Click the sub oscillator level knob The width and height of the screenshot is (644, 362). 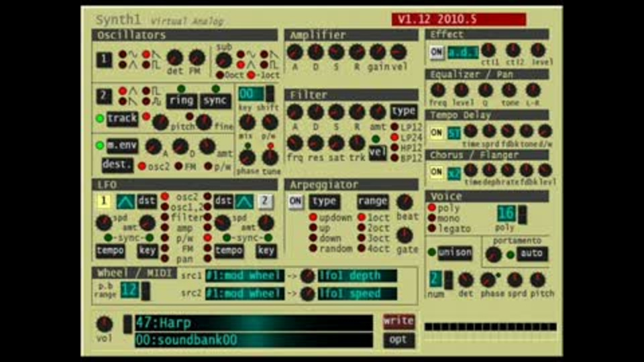click(224, 60)
